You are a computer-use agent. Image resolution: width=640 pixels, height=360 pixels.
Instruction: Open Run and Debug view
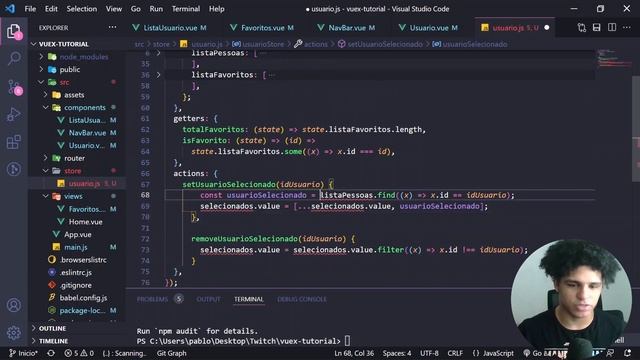(x=13, y=115)
